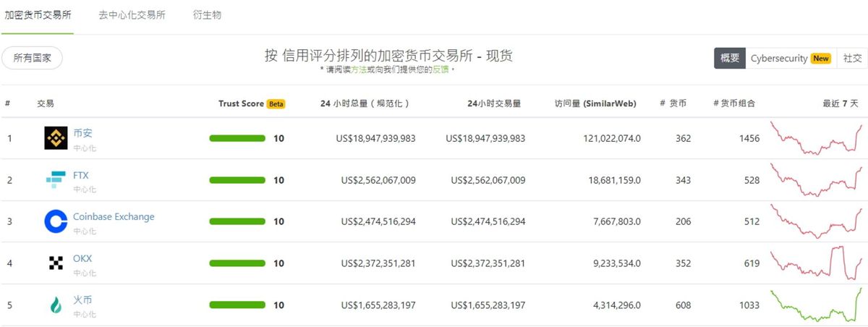Select the 概要 view tab
Viewport: 868px width, 327px height.
tap(730, 59)
